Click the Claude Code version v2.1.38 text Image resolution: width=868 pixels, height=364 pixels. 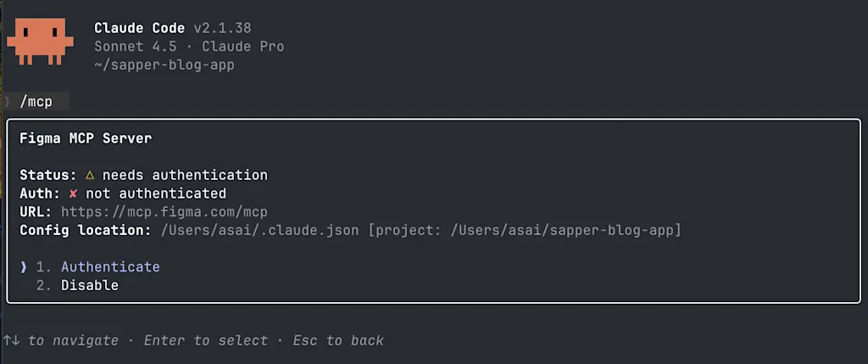pos(223,28)
